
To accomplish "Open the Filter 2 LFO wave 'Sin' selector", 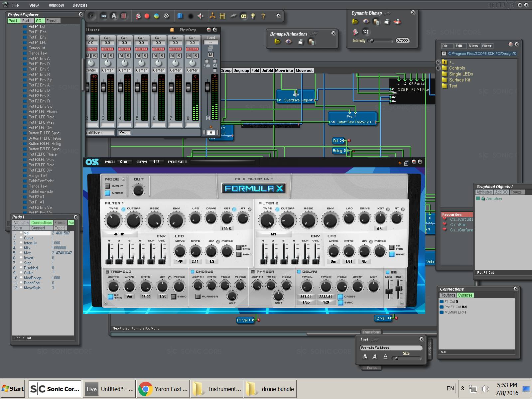I will coord(333,261).
